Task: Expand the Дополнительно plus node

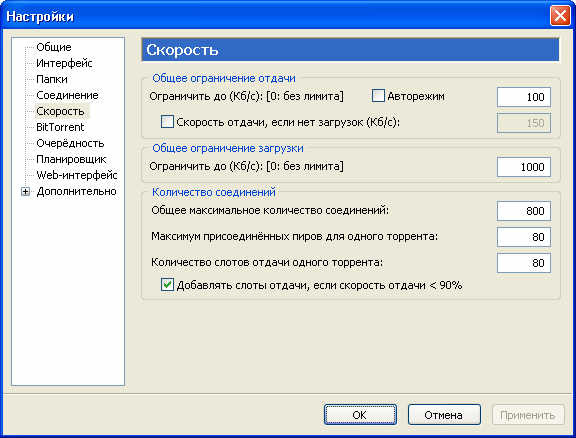Action: click(25, 191)
